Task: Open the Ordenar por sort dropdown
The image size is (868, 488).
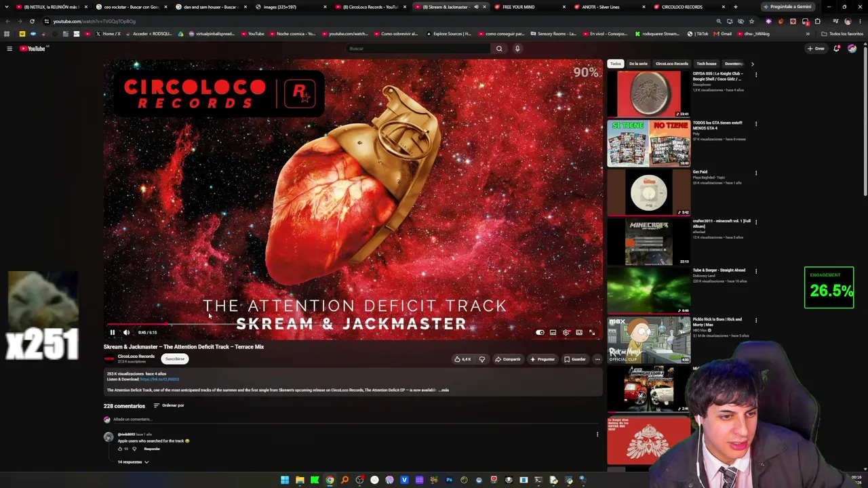Action: pyautogui.click(x=169, y=405)
